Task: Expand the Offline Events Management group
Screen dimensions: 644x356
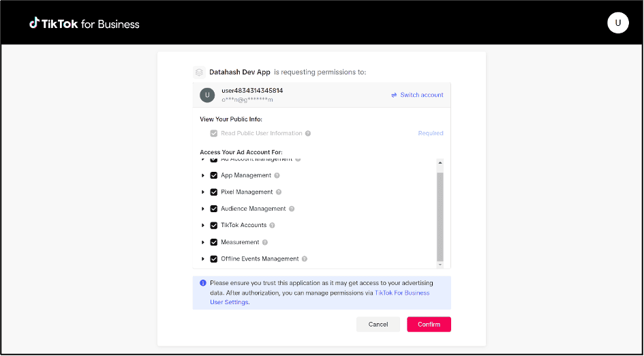Action: click(203, 259)
